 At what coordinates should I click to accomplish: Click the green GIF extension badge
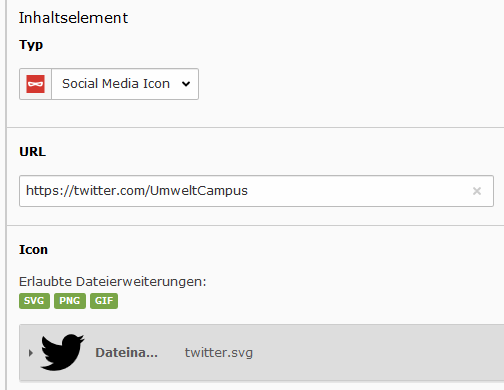pyautogui.click(x=104, y=301)
